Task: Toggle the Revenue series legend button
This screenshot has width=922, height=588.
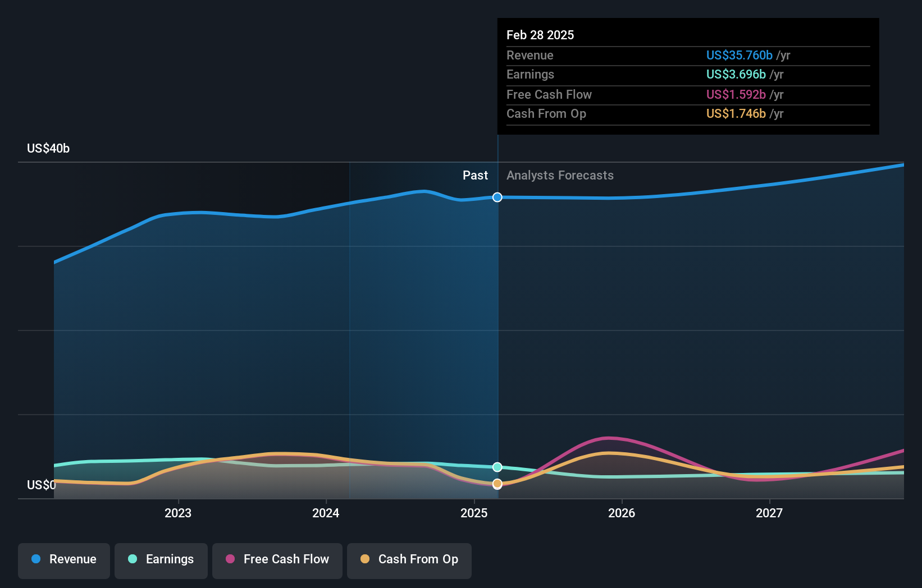Action: tap(64, 561)
